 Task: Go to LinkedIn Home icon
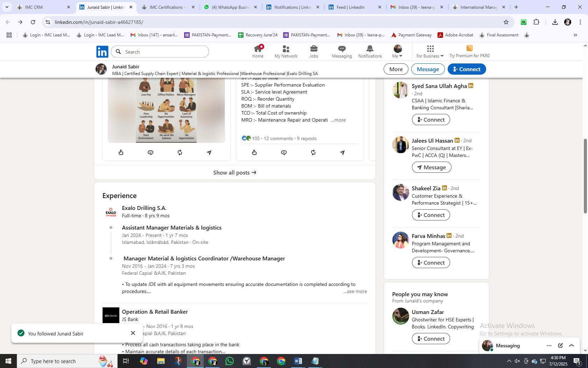click(x=258, y=52)
